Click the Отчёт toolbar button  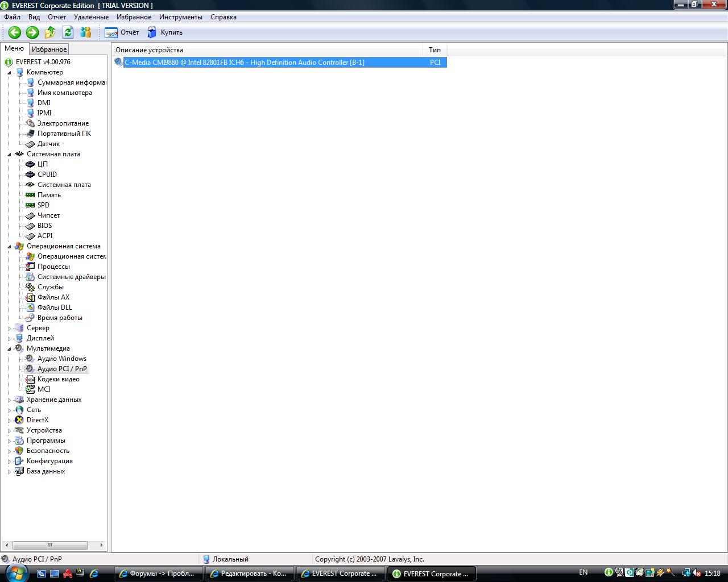point(122,32)
